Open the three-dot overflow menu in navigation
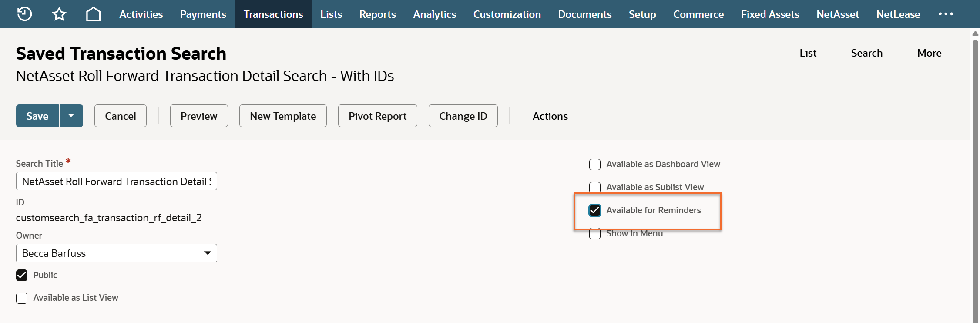The width and height of the screenshot is (980, 323). [946, 14]
